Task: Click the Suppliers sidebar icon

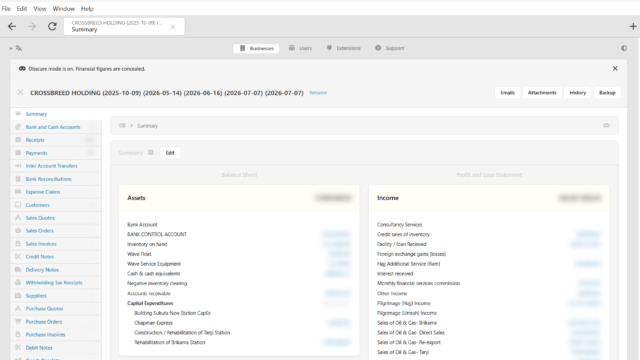Action: (x=18, y=296)
